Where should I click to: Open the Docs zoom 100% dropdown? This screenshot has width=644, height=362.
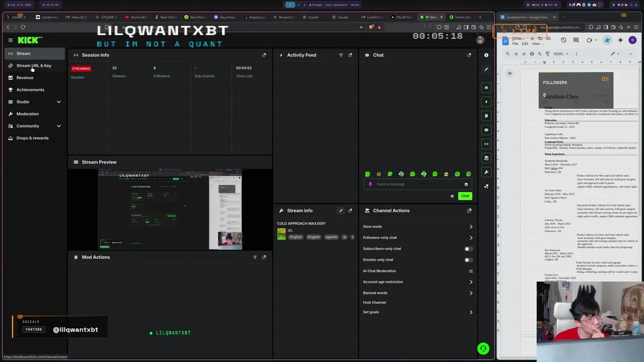pos(561,54)
